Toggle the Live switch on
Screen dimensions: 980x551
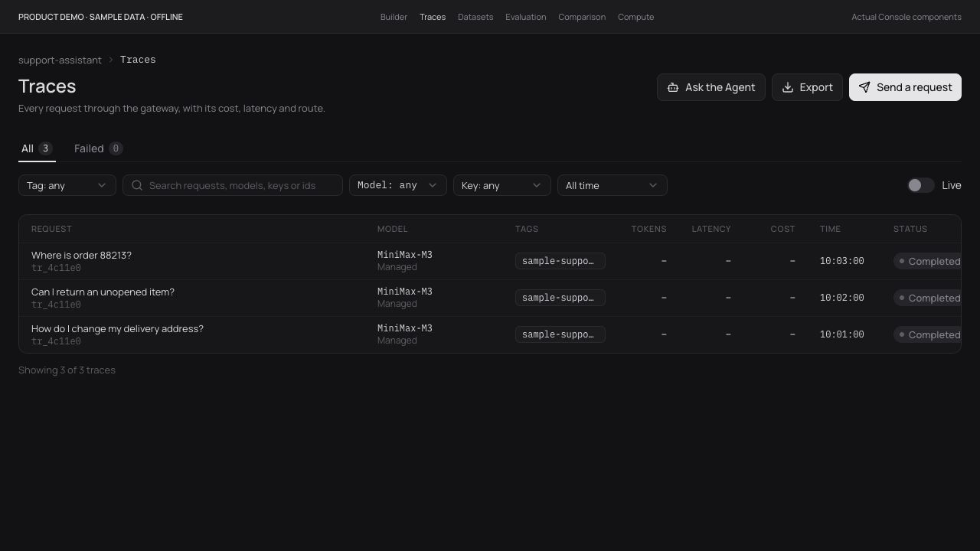pos(920,185)
